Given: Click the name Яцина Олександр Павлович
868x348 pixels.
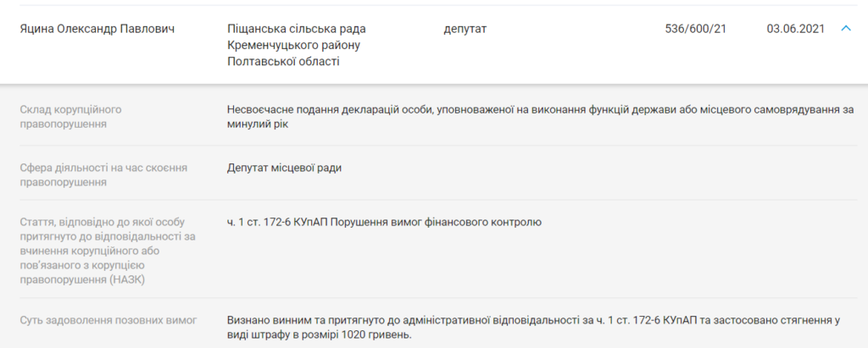Looking at the screenshot, I should pos(97,29).
